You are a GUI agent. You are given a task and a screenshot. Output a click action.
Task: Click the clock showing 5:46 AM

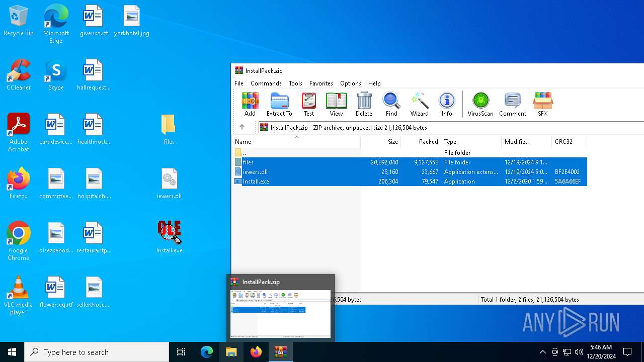click(x=601, y=352)
